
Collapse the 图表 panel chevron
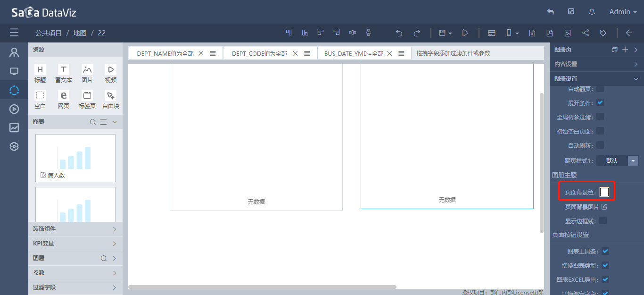[x=114, y=122]
